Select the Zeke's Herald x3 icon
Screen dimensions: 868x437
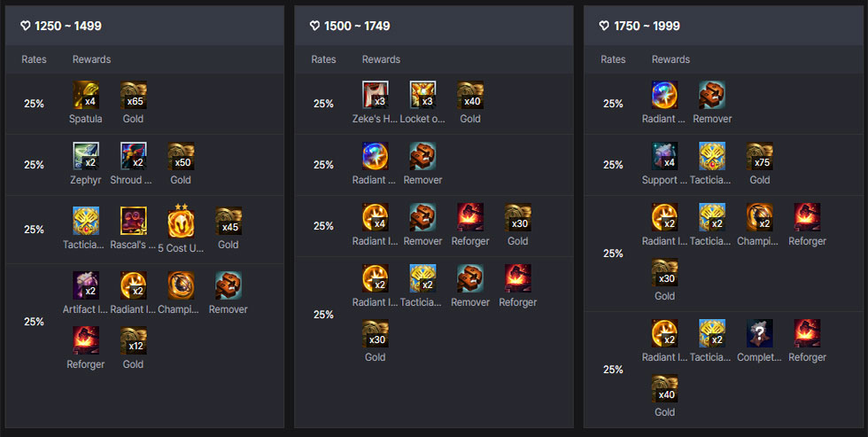376,95
